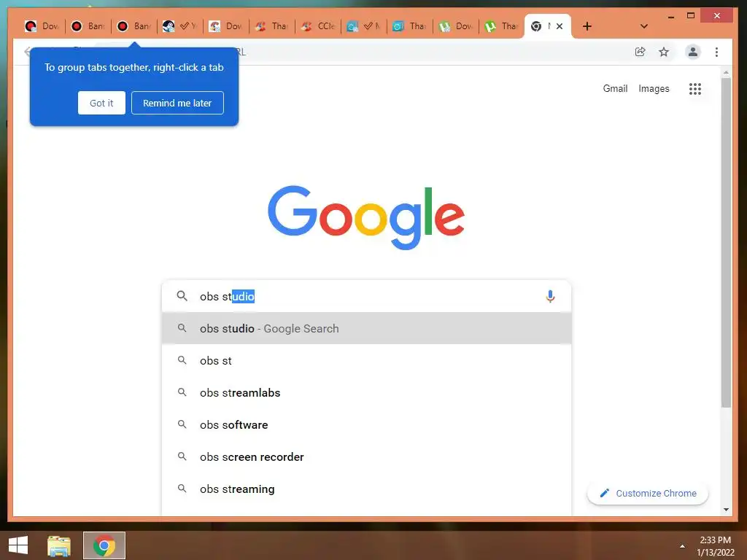Show hidden system tray icons
The image size is (747, 560).
pyautogui.click(x=682, y=546)
